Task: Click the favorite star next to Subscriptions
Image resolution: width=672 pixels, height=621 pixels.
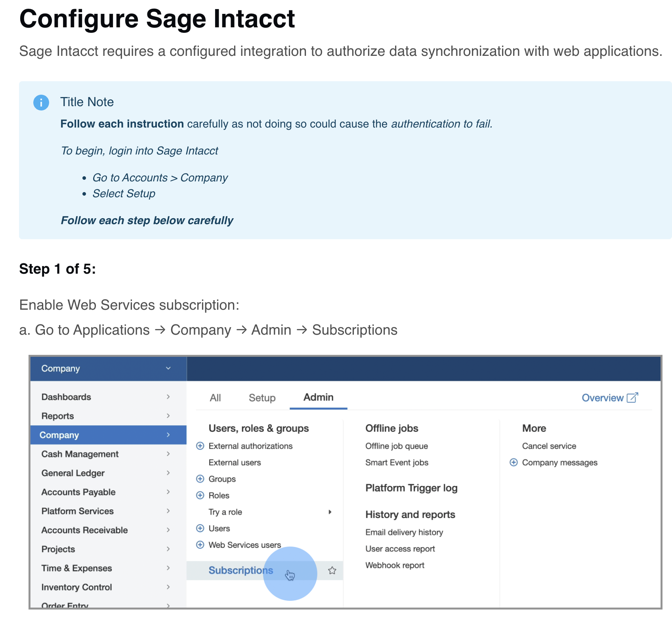Action: pos(332,570)
